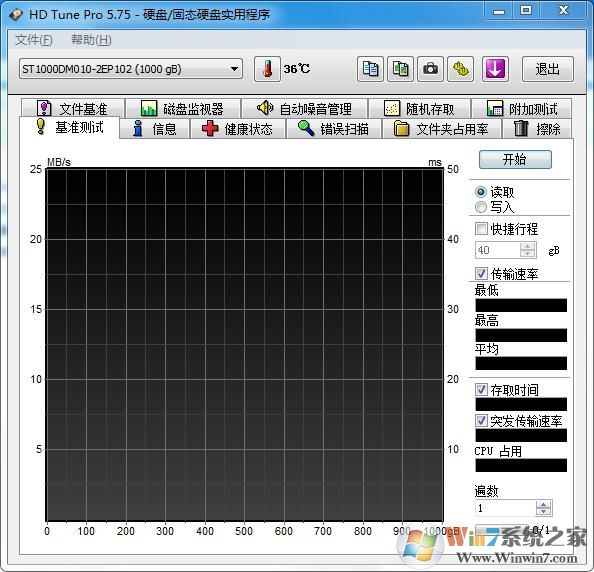Toggle the 存取时间 checkbox
Image resolution: width=594 pixels, height=572 pixels.
481,389
